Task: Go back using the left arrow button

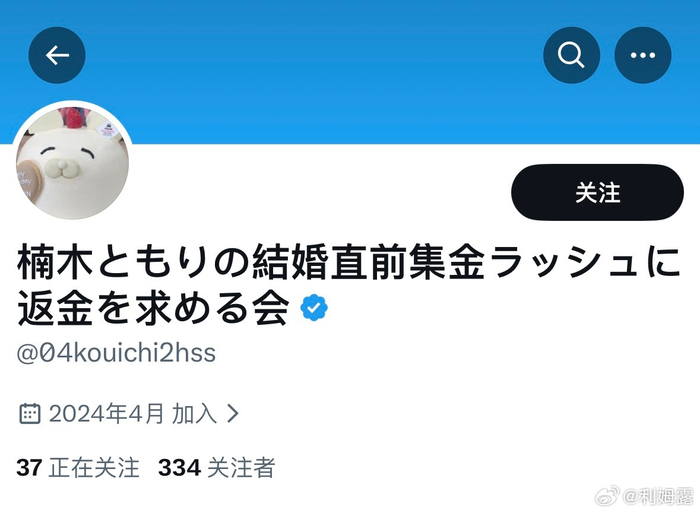Action: coord(57,55)
